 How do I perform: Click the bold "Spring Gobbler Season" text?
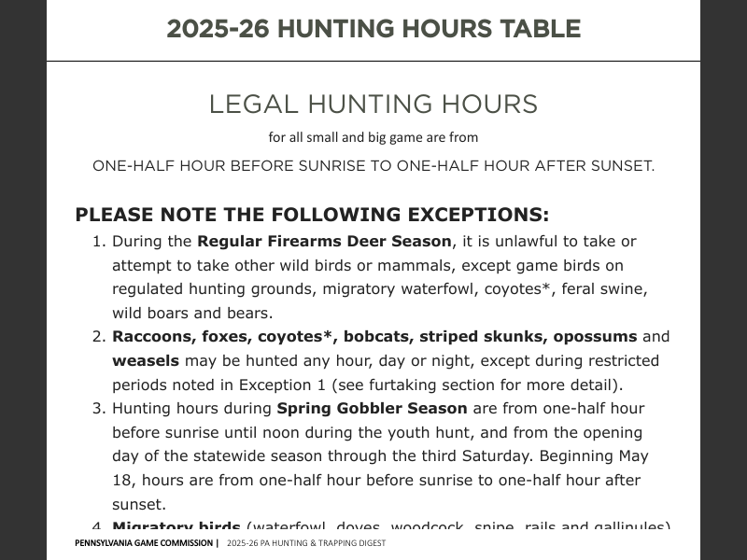click(372, 408)
